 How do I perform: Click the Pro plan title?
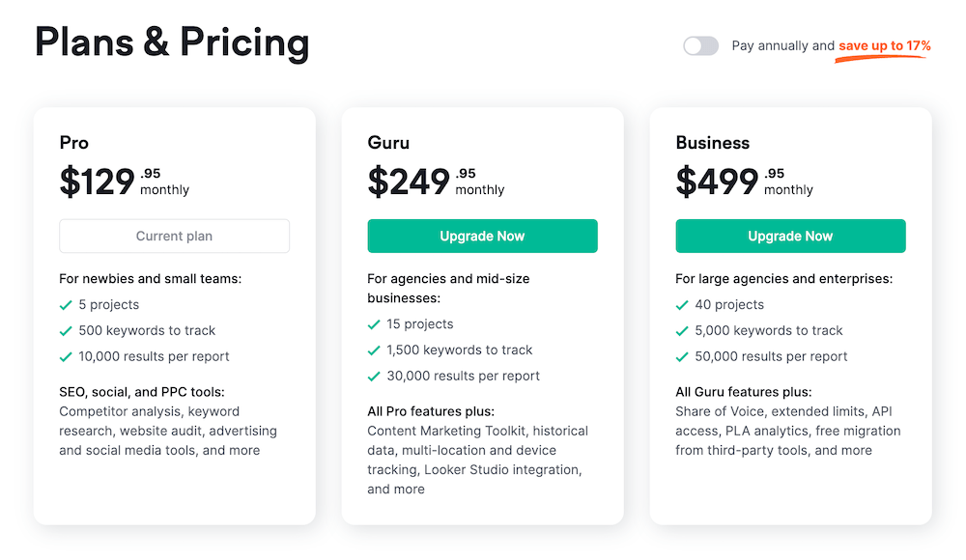[73, 143]
